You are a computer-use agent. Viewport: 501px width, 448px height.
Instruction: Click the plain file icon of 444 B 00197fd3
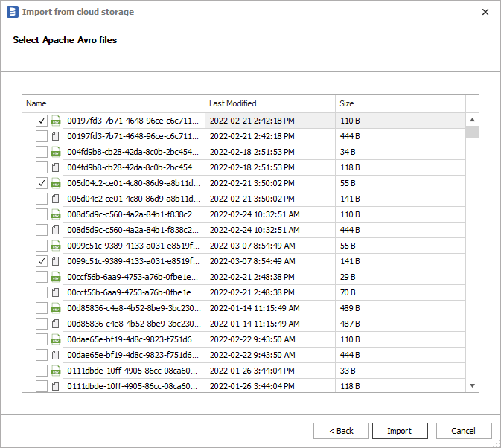(x=55, y=136)
